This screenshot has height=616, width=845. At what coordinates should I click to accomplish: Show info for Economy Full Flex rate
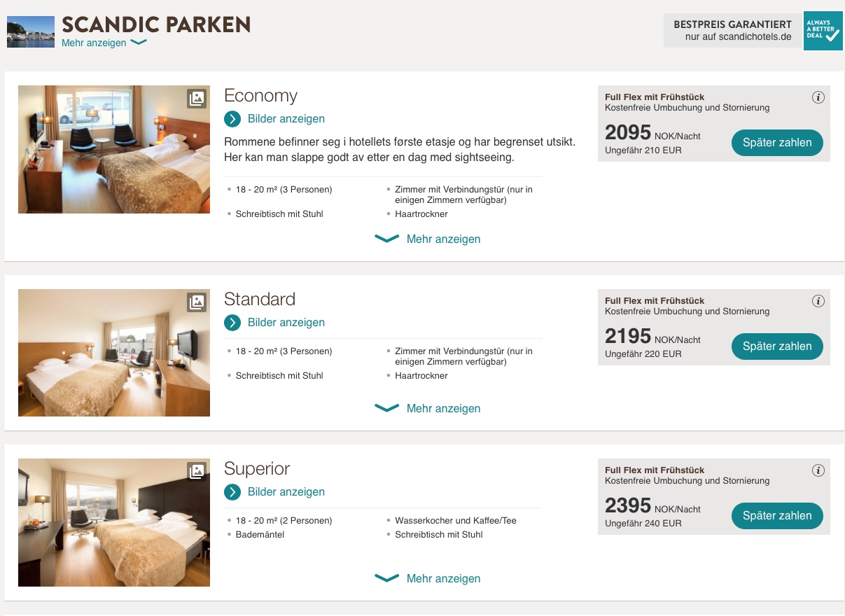tap(818, 97)
